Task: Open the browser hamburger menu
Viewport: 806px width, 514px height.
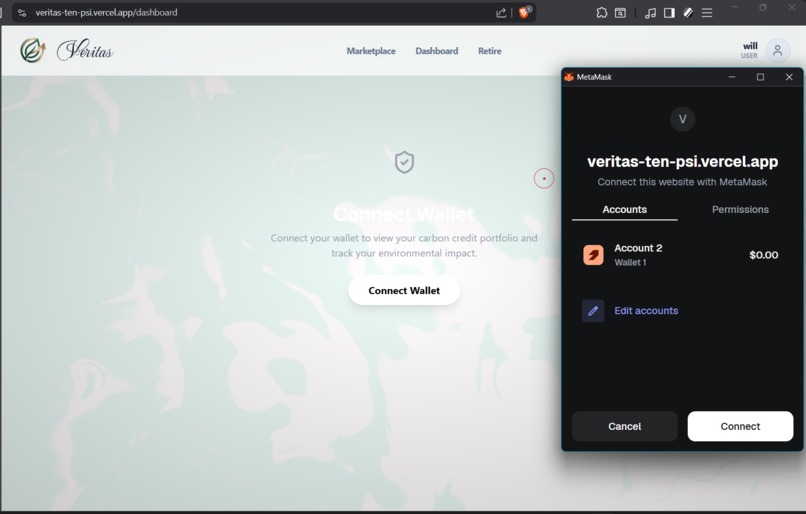Action: pyautogui.click(x=707, y=13)
